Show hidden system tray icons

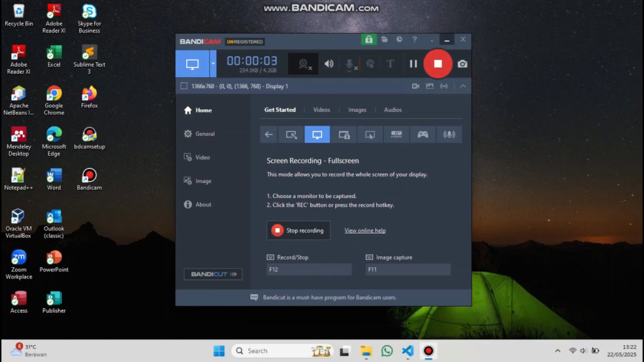click(557, 351)
